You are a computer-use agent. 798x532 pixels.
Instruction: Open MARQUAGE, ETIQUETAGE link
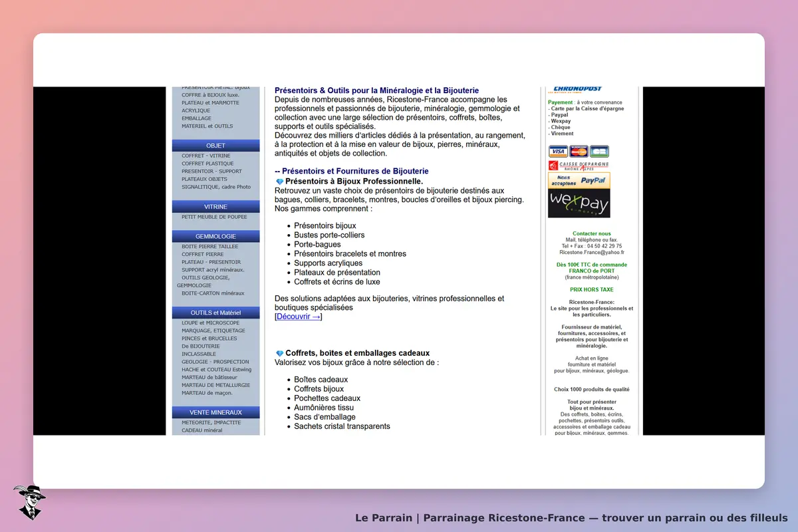point(213,331)
